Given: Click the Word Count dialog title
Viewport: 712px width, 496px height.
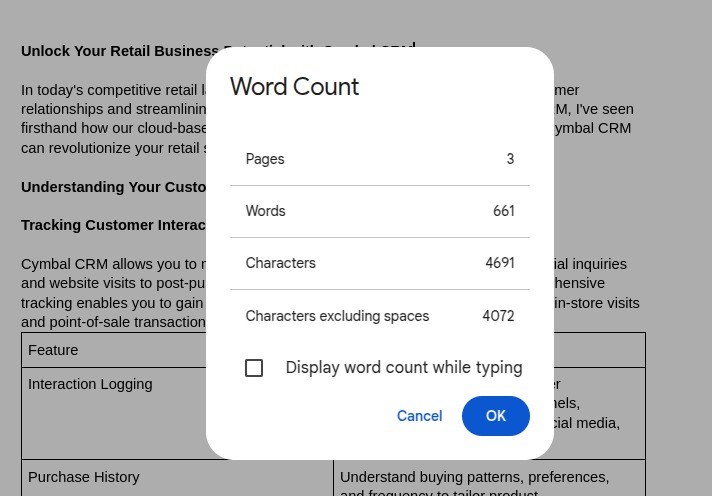Looking at the screenshot, I should 294,87.
